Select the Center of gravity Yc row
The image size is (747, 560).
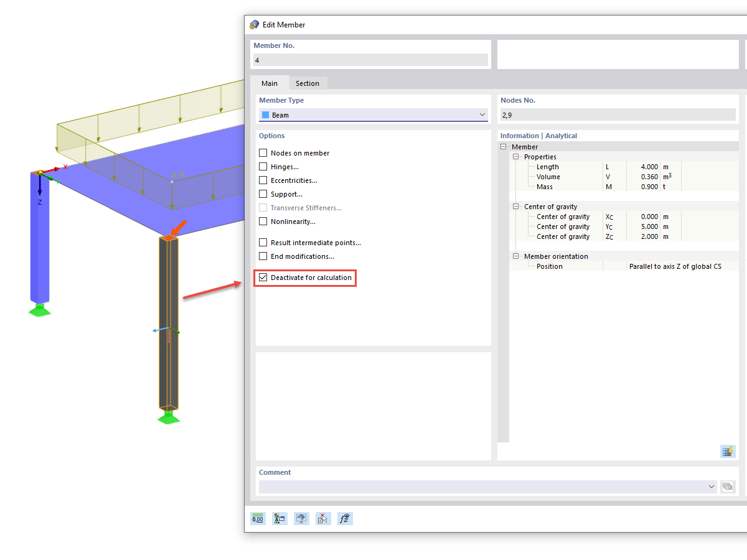624,226
